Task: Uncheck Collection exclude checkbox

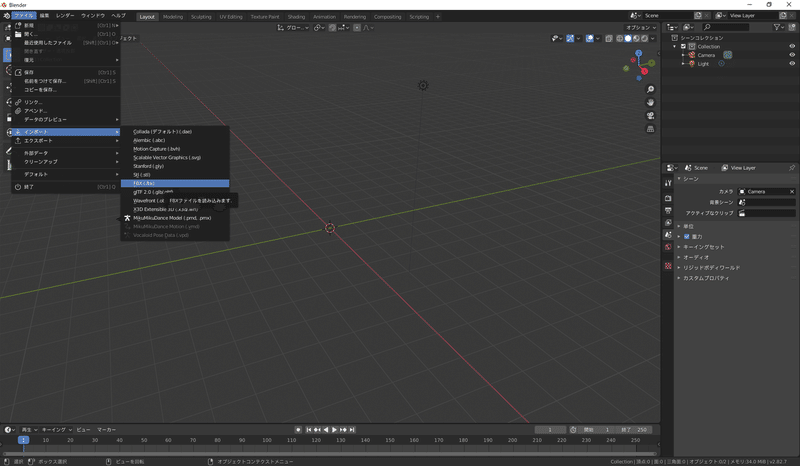Action: [x=684, y=46]
